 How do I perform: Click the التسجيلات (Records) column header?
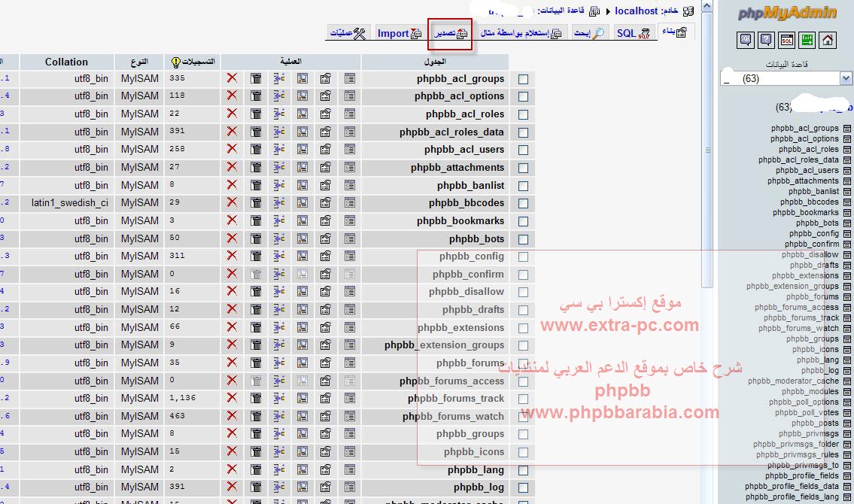pos(193,62)
